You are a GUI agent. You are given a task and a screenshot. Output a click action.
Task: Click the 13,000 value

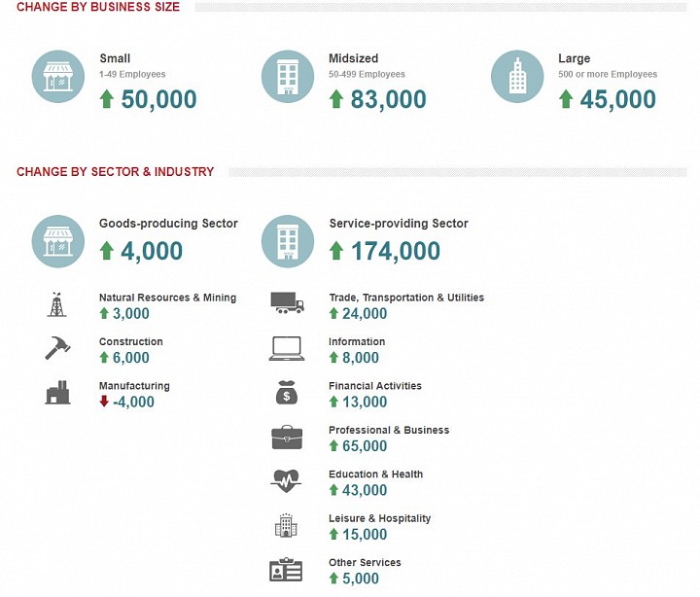(x=365, y=402)
